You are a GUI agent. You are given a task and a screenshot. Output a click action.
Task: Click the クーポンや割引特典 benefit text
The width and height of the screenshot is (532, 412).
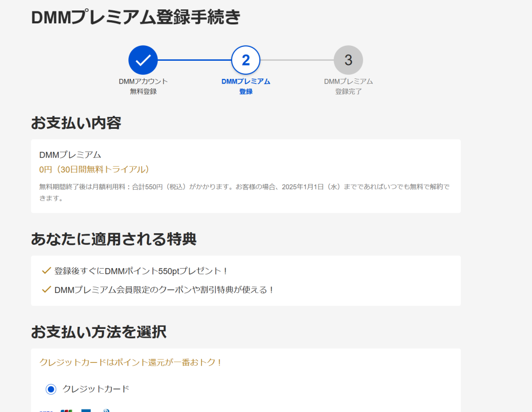pyautogui.click(x=164, y=289)
